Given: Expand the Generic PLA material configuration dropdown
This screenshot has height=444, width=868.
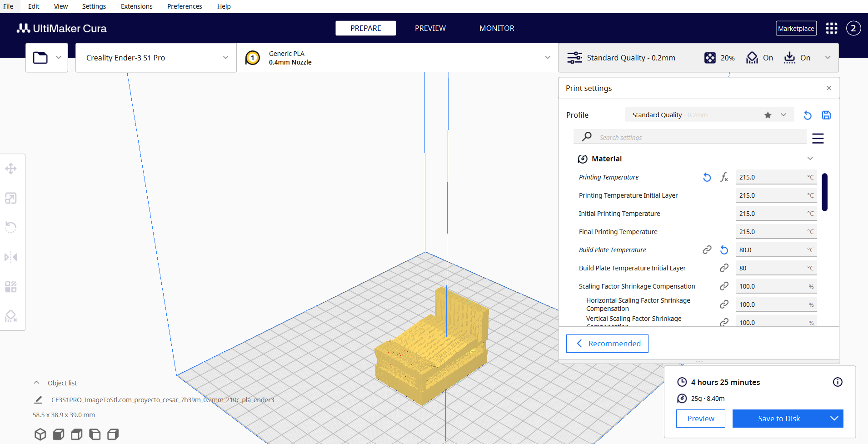Looking at the screenshot, I should tap(397, 58).
